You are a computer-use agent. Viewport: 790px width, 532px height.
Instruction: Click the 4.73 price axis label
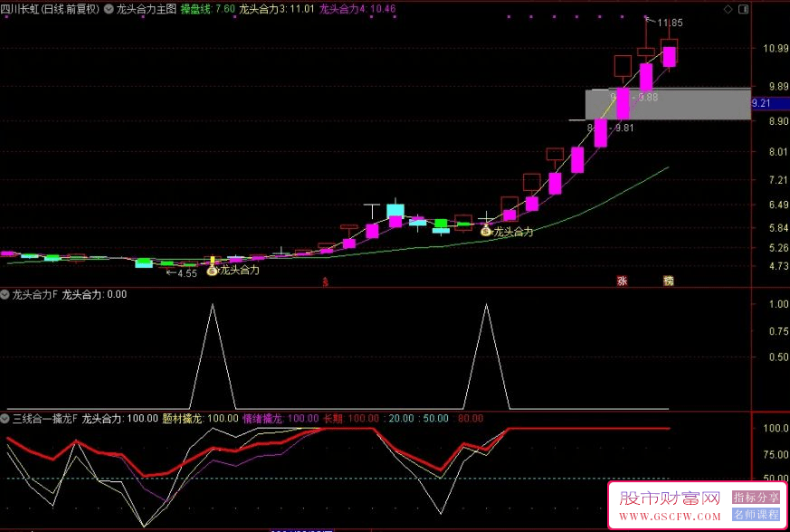click(778, 266)
